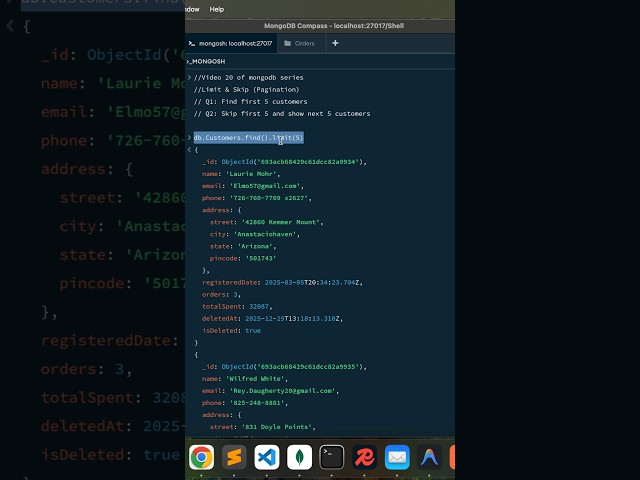Click the ObjectId ending in 9934
This screenshot has height=480, width=640.
coord(294,162)
